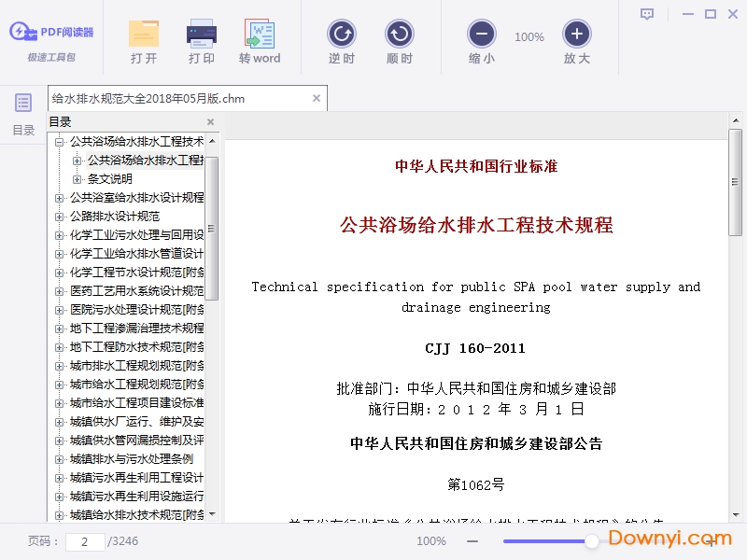Convert the document using the 转word icon
The height and width of the screenshot is (560, 747).
point(260,39)
